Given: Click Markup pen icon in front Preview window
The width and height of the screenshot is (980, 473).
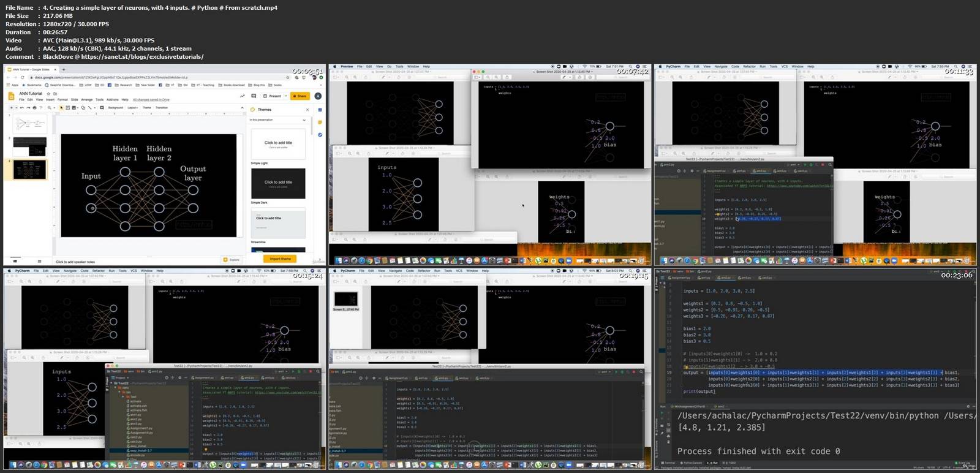Looking at the screenshot, I should (564, 77).
